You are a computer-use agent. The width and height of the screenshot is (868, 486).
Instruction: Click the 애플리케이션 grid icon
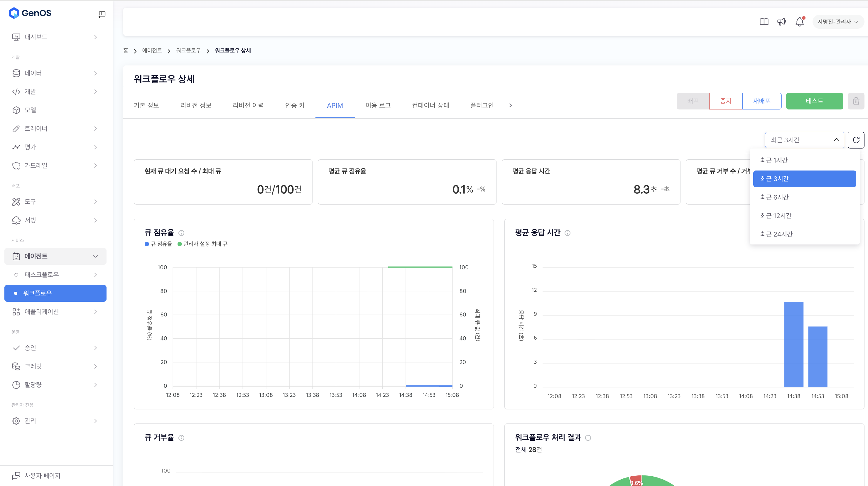(x=16, y=312)
